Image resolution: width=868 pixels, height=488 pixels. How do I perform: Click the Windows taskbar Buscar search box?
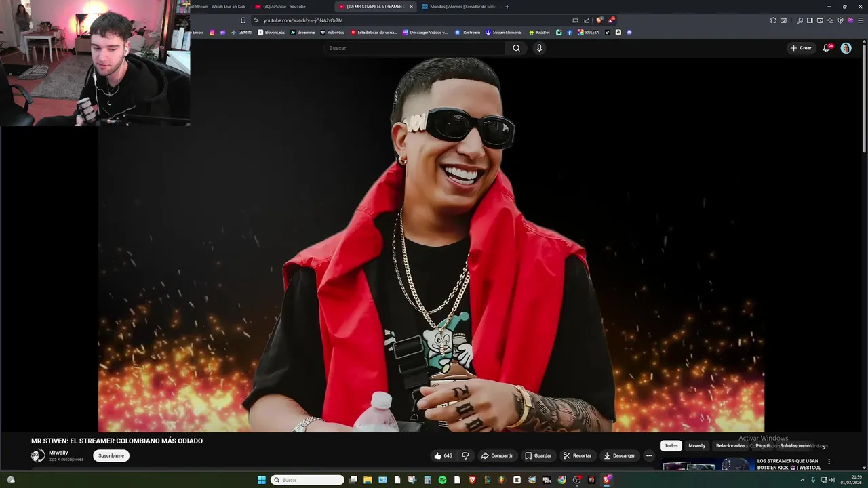click(x=308, y=480)
